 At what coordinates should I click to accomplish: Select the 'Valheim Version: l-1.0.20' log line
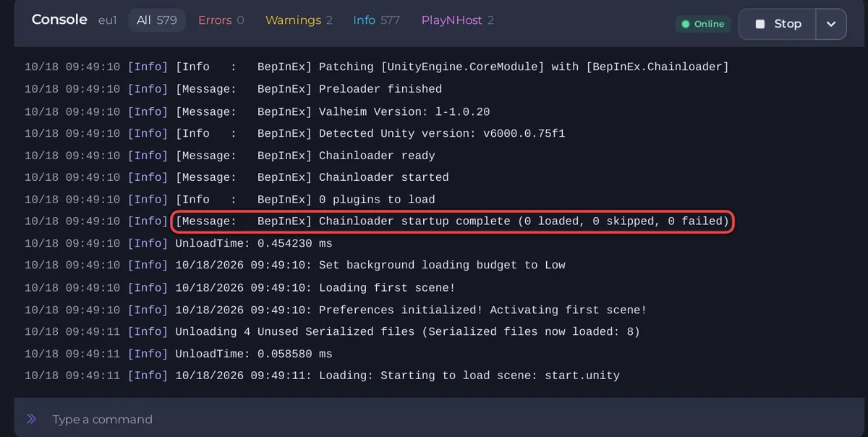point(257,111)
